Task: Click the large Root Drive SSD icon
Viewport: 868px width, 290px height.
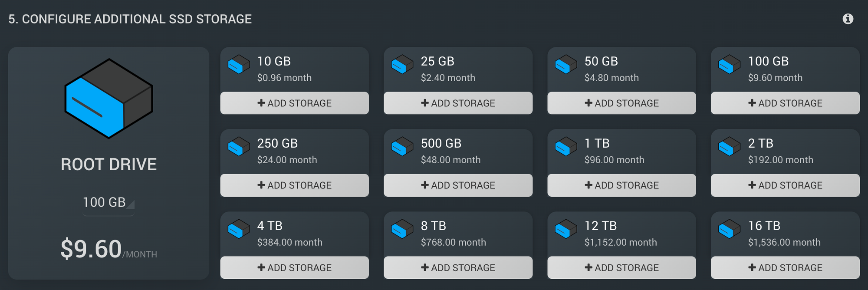Action: click(x=109, y=99)
